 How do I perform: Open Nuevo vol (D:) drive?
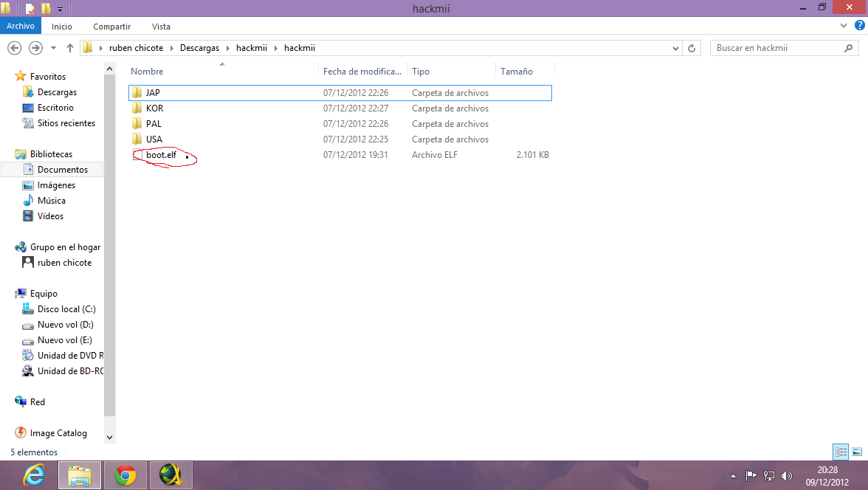(x=65, y=325)
